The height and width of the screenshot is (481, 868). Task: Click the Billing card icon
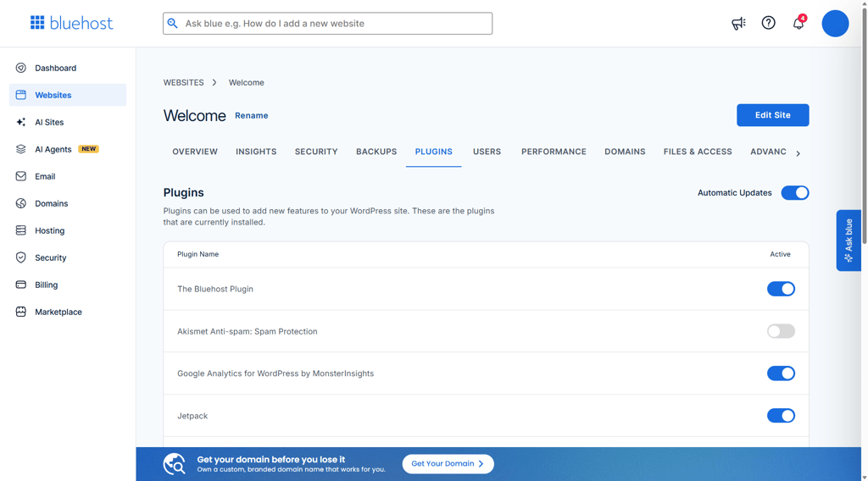(21, 285)
